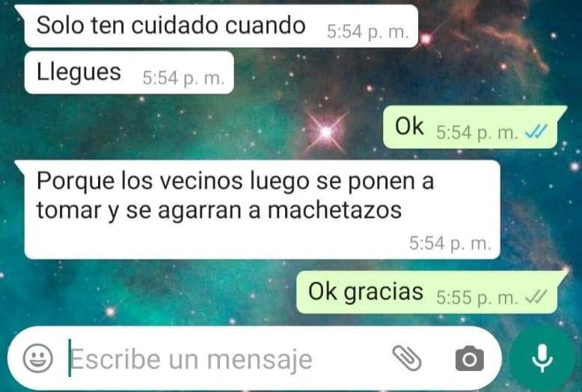Open the camera icon in message bar
The height and width of the screenshot is (392, 582).
(470, 358)
